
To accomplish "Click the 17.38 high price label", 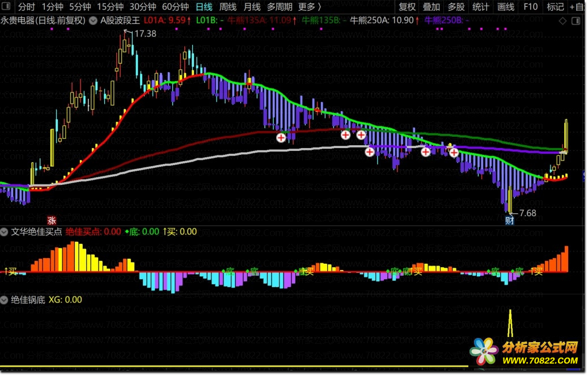I will coord(145,34).
